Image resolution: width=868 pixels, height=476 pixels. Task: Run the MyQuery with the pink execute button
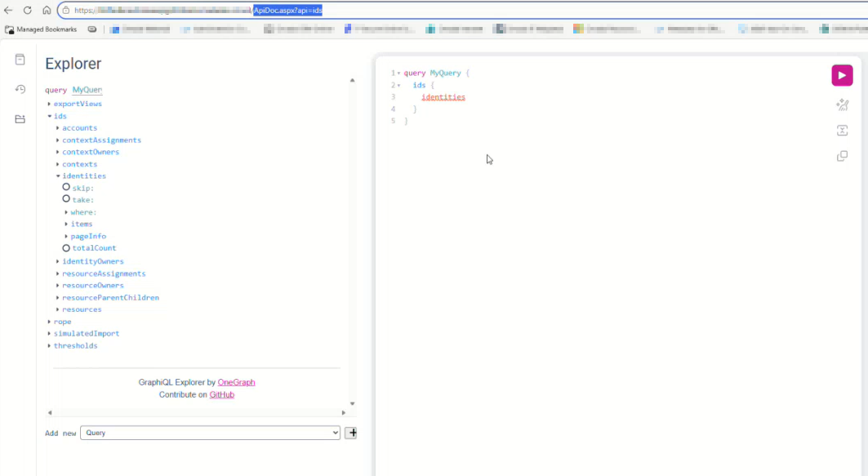[x=842, y=75]
